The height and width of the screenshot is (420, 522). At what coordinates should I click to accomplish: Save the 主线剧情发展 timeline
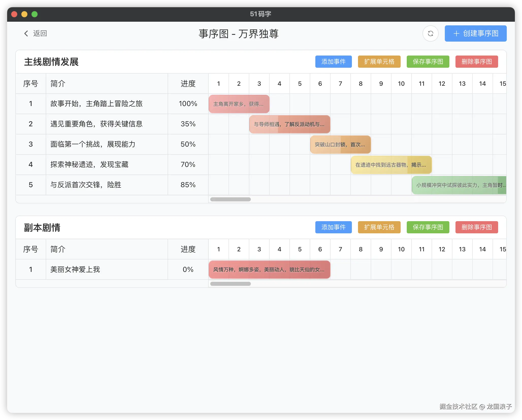coord(428,62)
